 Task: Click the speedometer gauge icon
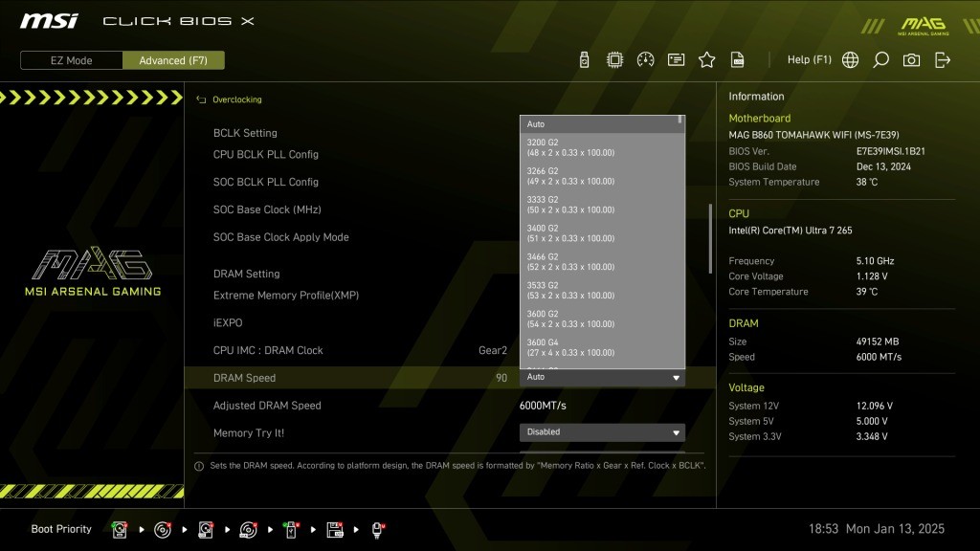(645, 60)
